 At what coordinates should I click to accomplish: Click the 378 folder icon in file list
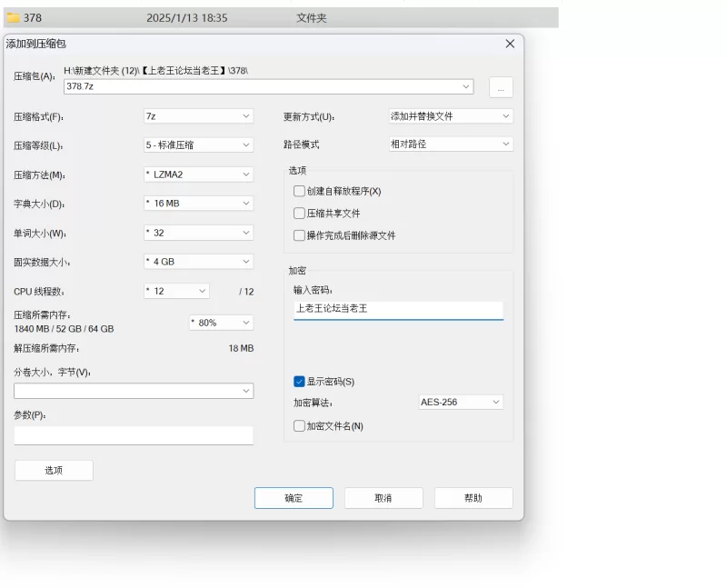13,18
